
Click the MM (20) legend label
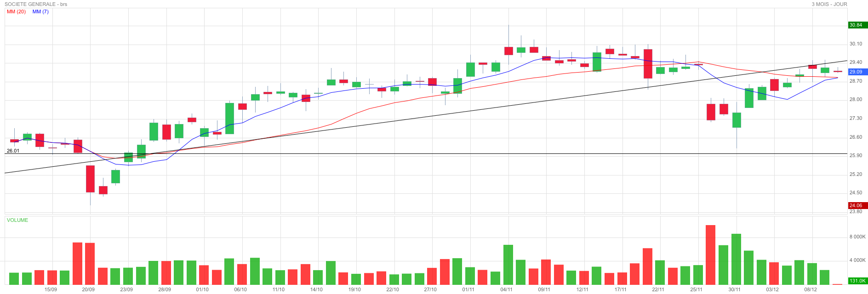(16, 11)
